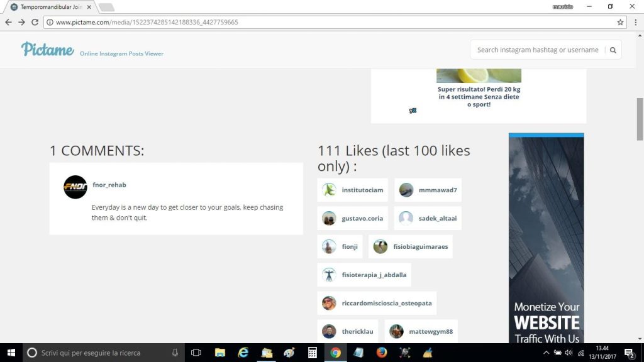
Task: Click the address bar URL field
Action: click(335, 22)
